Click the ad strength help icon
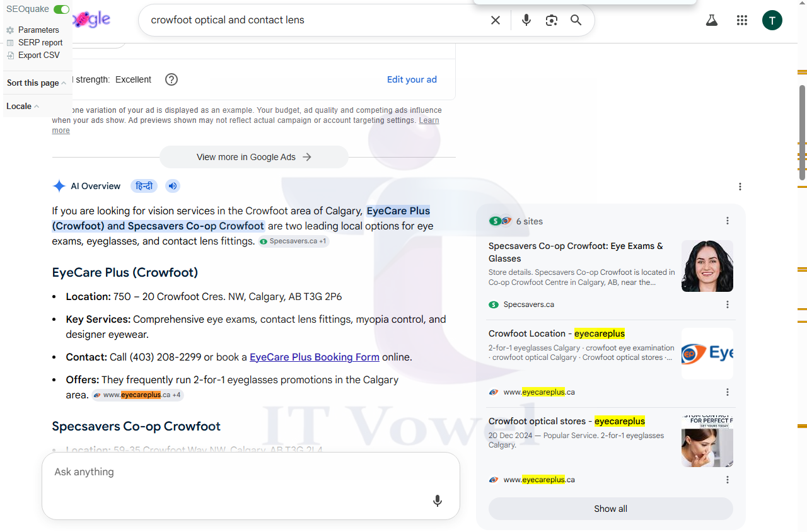The image size is (807, 532). tap(171, 79)
